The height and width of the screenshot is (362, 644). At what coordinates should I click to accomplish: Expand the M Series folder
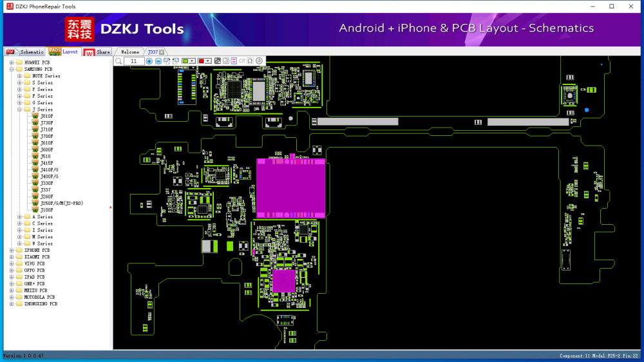(19, 236)
